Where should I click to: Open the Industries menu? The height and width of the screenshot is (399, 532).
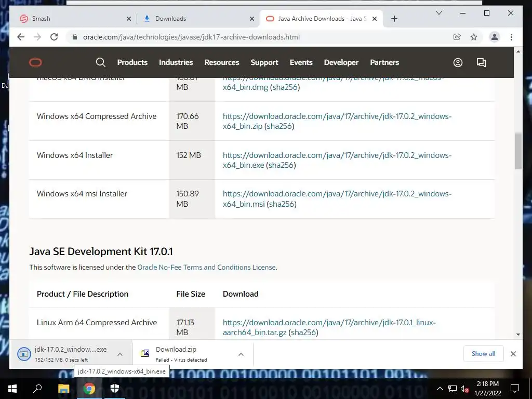pyautogui.click(x=176, y=62)
